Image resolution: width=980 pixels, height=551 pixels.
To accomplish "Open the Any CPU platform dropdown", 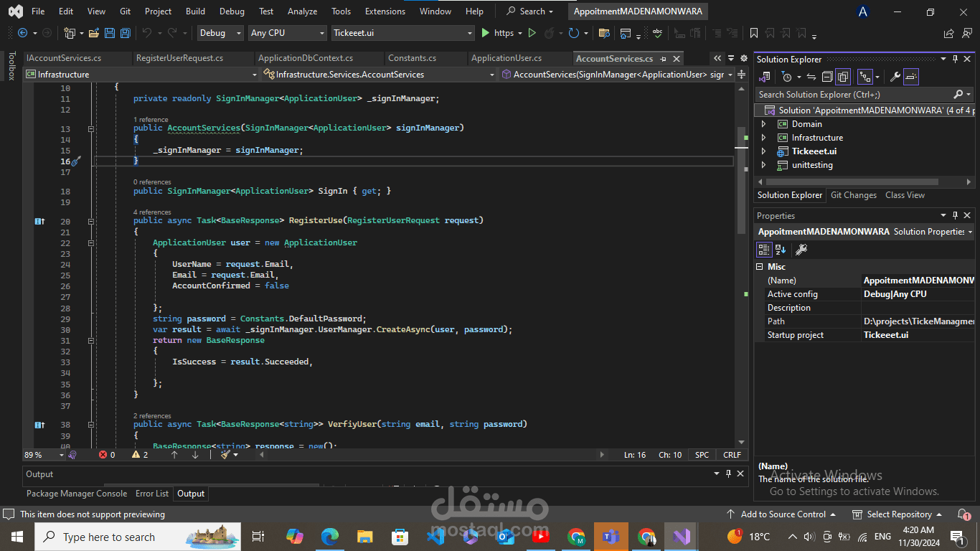I will (288, 33).
